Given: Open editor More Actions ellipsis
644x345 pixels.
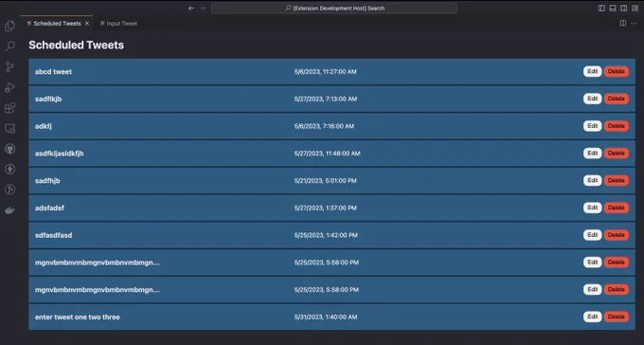Looking at the screenshot, I should (635, 24).
